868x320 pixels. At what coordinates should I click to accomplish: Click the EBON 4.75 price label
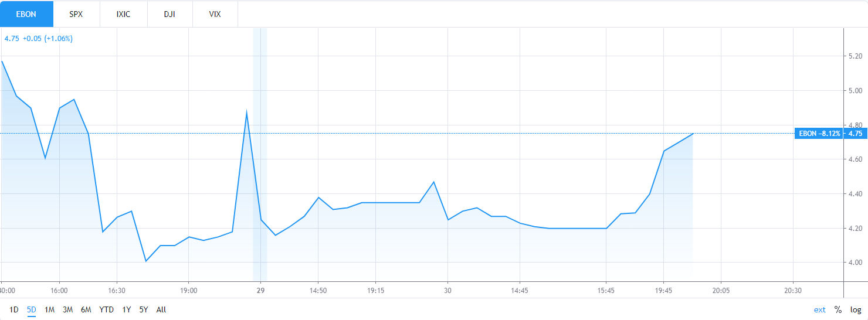click(x=830, y=133)
